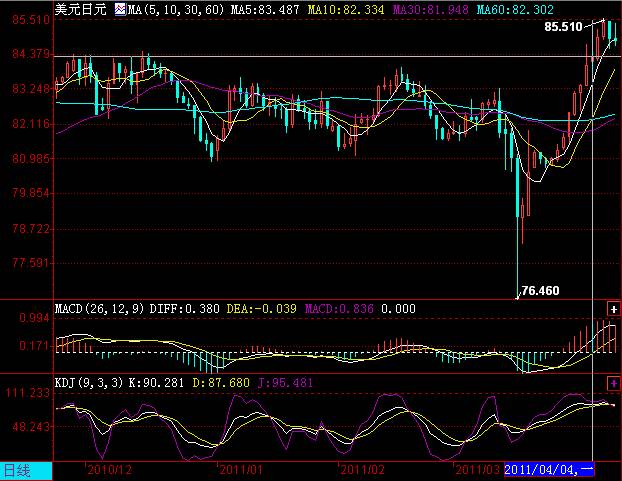622x481 pixels.
Task: Expand the MACD panel with its plus button
Action: click(x=613, y=309)
